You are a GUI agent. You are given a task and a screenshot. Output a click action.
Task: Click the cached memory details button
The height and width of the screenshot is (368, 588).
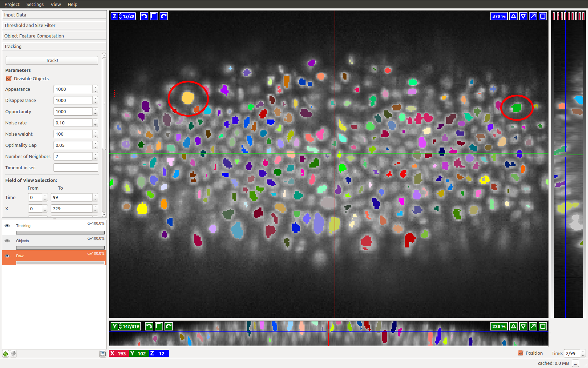575,363
